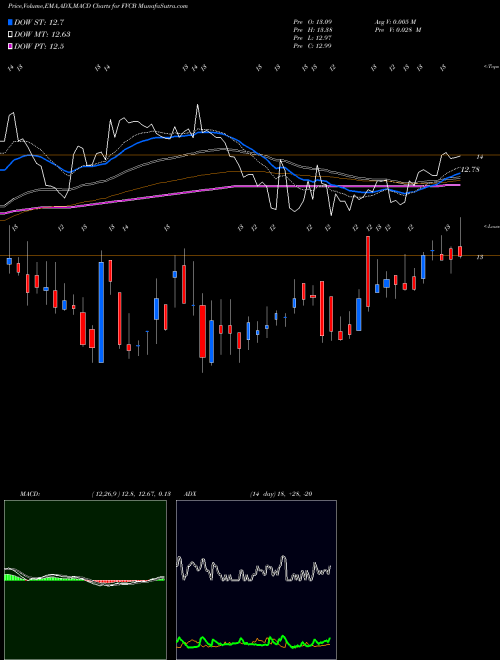Open the dark blue ADX chart panel

pos(256,580)
